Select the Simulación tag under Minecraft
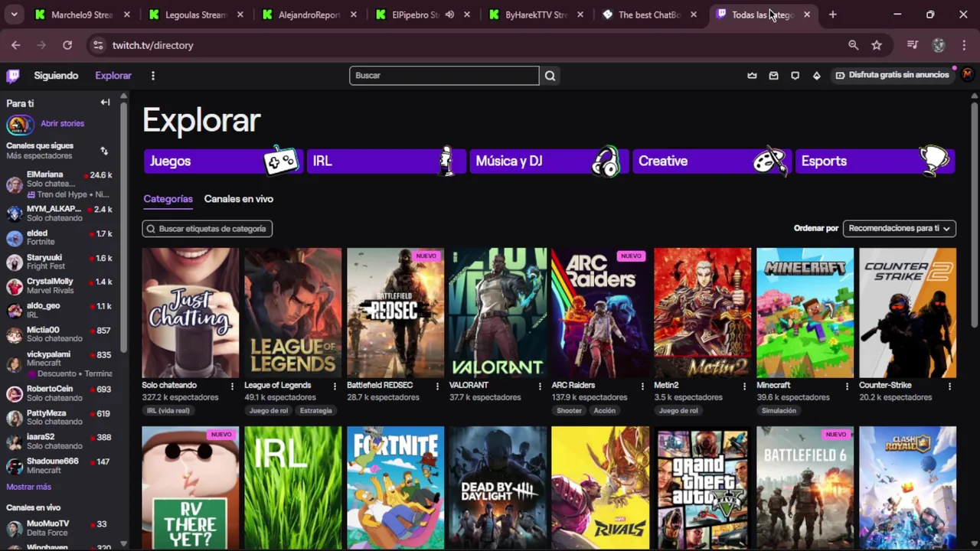The height and width of the screenshot is (551, 980). 779,410
